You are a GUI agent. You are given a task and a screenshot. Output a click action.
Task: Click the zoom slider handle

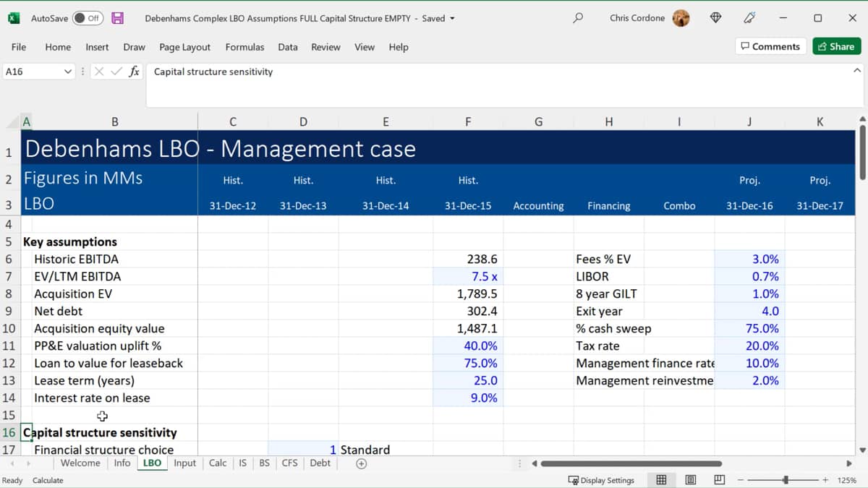pos(786,480)
